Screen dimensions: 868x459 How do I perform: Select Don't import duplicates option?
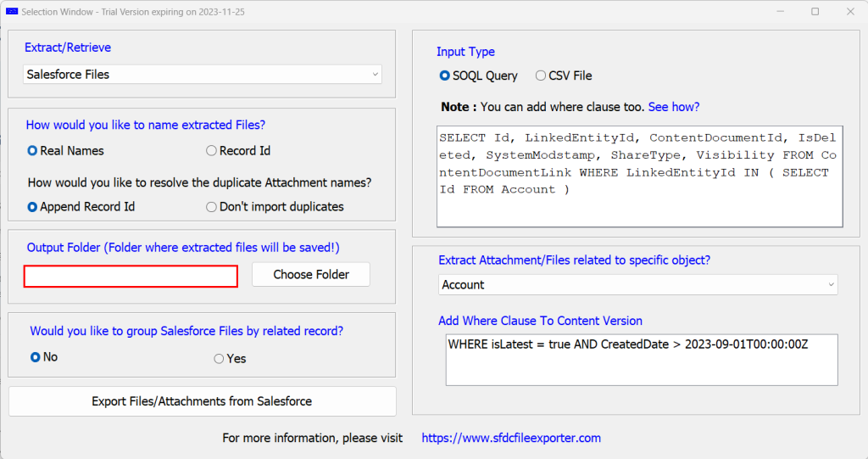coord(212,207)
